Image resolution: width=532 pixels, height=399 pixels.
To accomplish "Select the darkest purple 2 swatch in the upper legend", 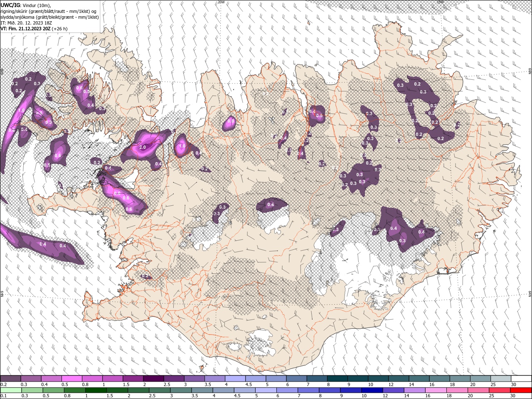I will (153, 379).
